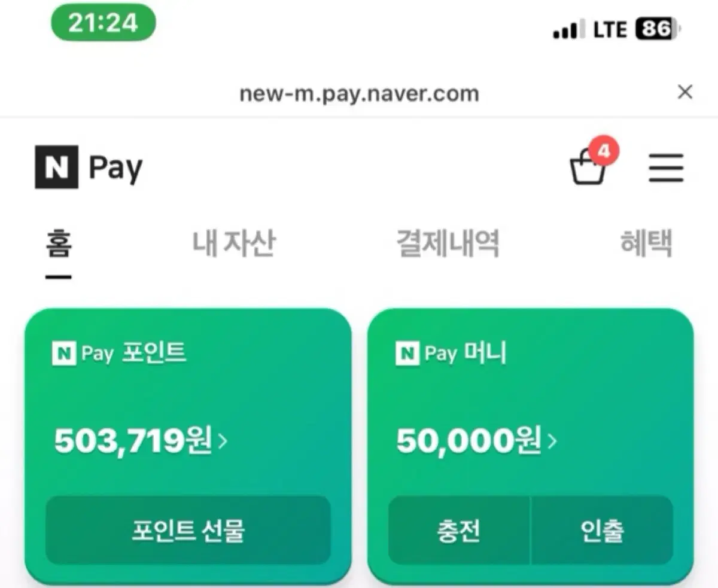The width and height of the screenshot is (718, 588).
Task: Expand point details chevron after 503,719원
Action: 223,441
